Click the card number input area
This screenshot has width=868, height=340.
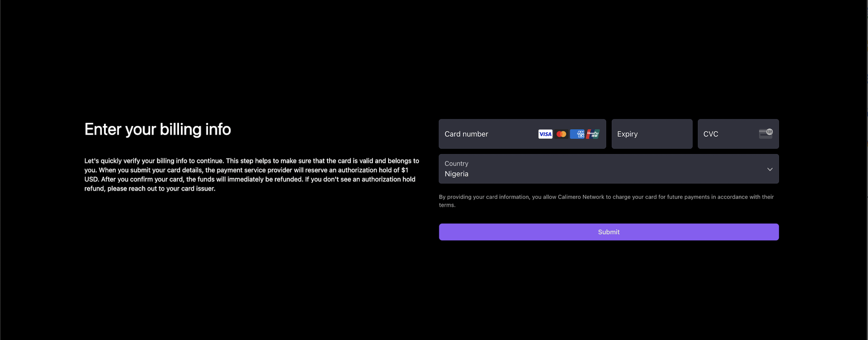coord(522,134)
